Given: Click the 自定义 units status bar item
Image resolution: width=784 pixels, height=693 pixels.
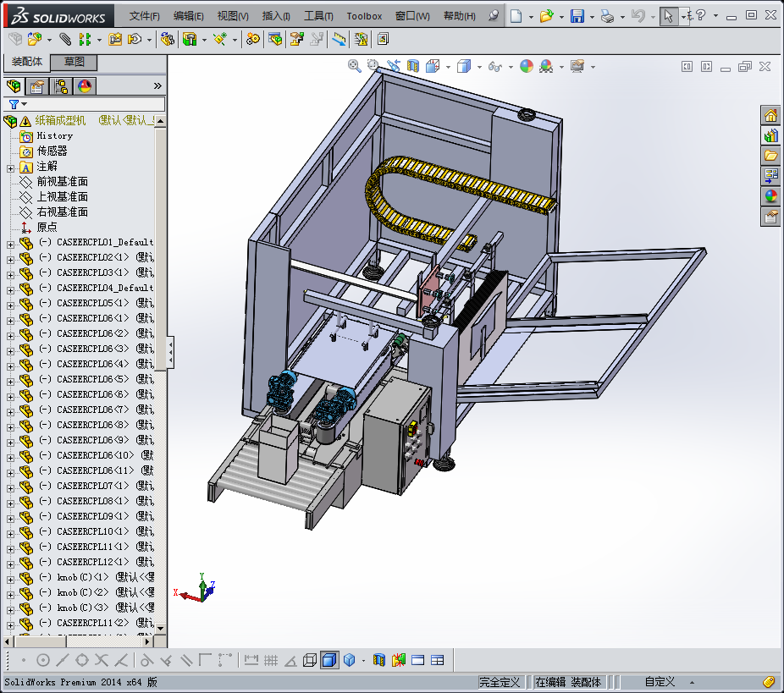Looking at the screenshot, I should coord(660,682).
